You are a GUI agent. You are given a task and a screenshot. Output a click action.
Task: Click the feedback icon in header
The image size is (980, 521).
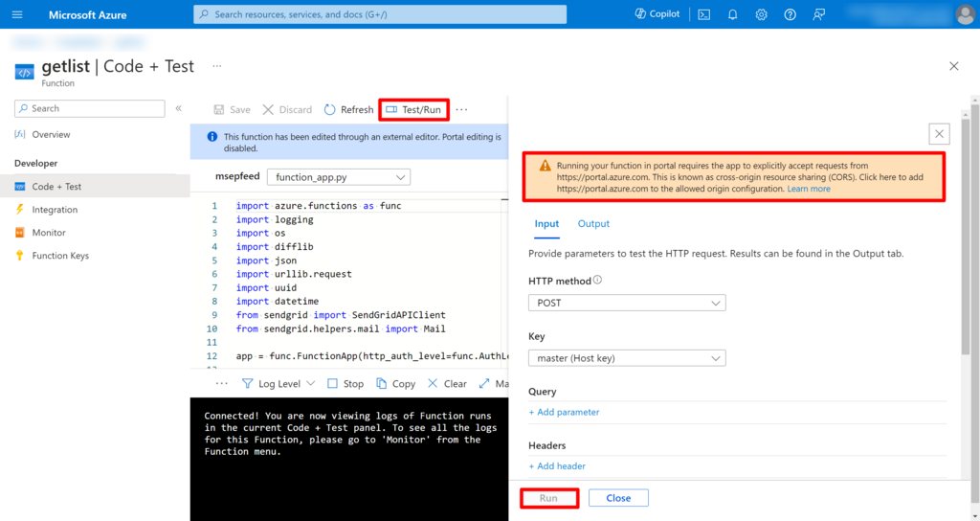[819, 14]
